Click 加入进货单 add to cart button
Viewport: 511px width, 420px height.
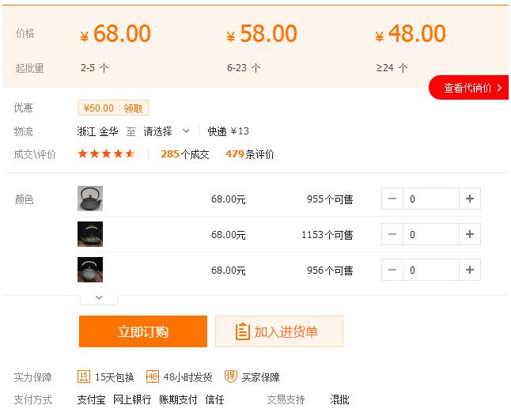click(x=278, y=331)
